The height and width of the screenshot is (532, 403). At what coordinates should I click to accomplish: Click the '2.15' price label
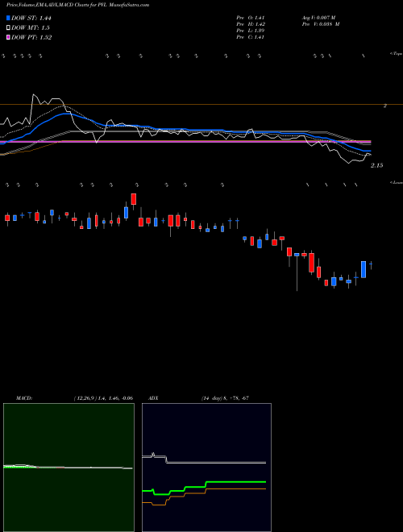[x=377, y=165]
